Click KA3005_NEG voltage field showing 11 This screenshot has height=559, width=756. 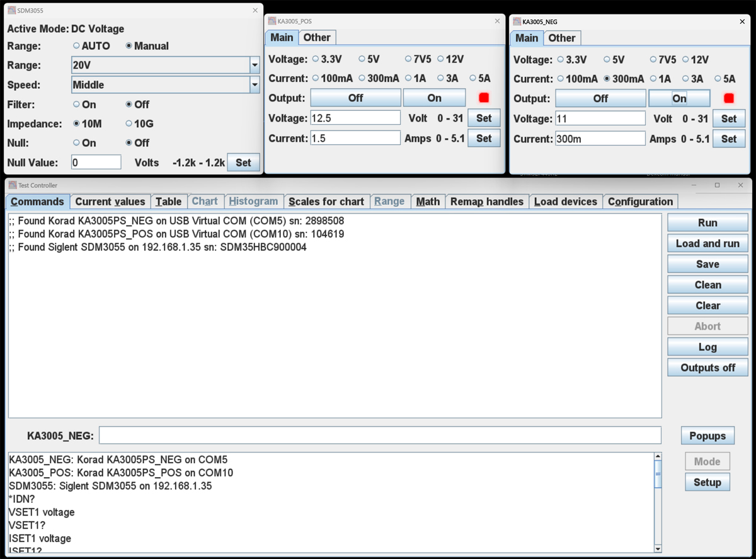pyautogui.click(x=600, y=118)
